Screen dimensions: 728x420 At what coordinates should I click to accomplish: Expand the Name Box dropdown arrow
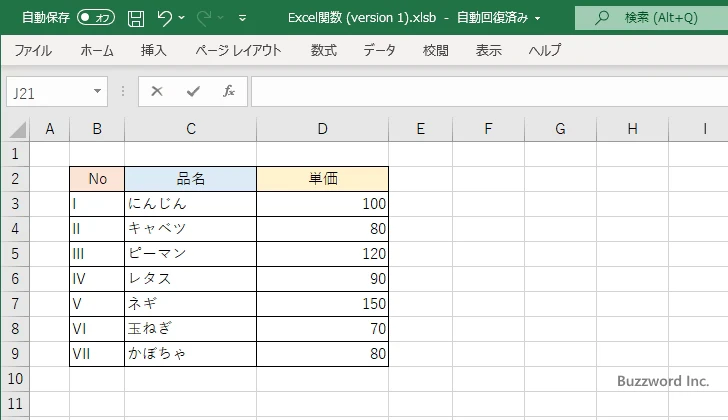pos(98,91)
